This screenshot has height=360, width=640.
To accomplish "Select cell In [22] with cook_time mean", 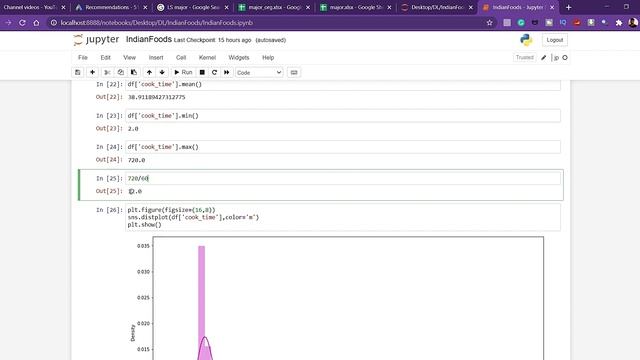I will [343, 84].
